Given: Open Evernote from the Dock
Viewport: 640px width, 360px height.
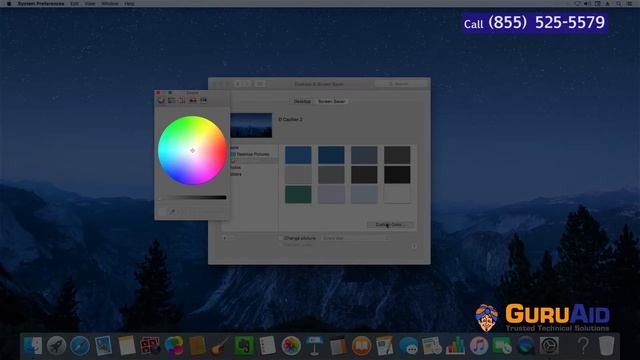Looking at the screenshot, I should tap(244, 346).
